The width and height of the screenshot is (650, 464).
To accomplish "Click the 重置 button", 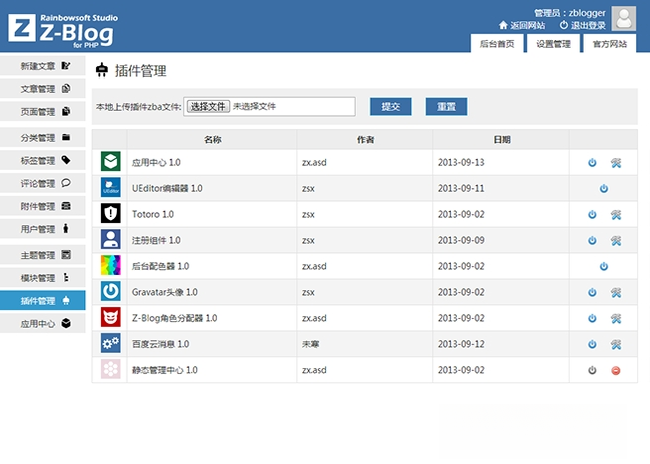I will point(446,107).
